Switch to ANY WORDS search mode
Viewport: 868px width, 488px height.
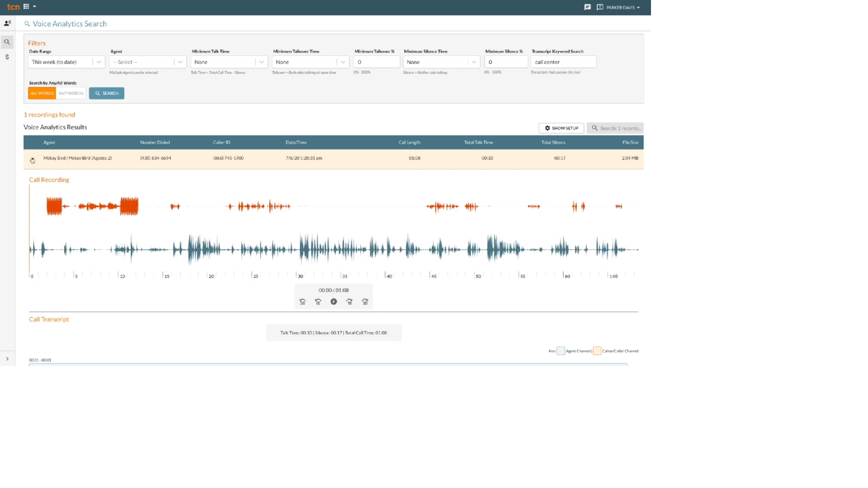[71, 93]
